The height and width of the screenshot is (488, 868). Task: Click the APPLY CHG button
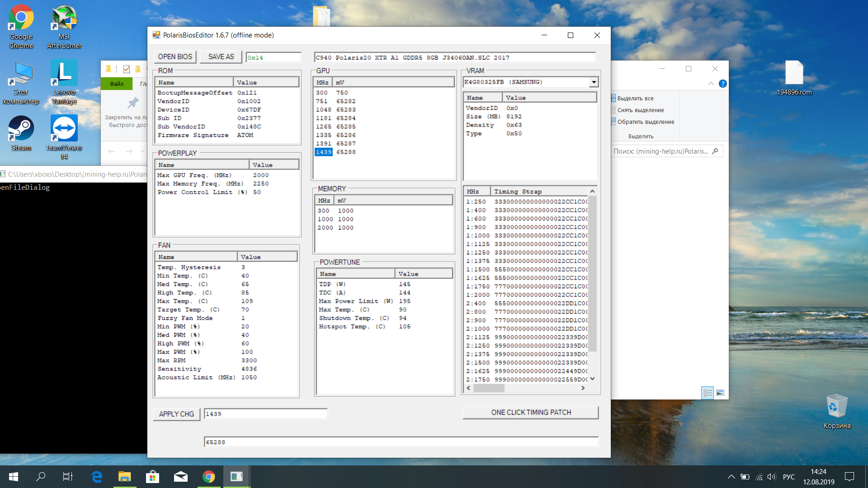click(x=176, y=414)
